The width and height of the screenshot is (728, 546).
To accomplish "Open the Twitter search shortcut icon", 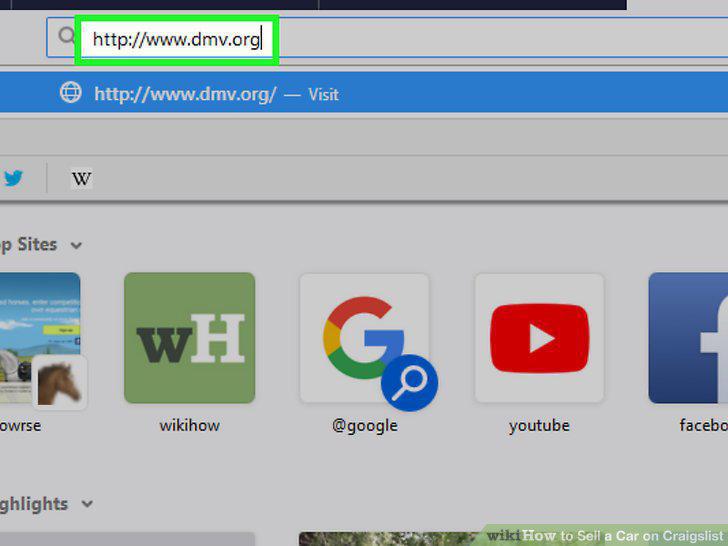I will click(x=13, y=178).
